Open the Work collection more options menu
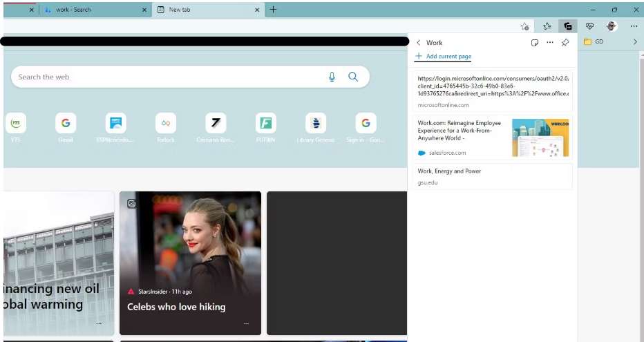 pyautogui.click(x=549, y=43)
